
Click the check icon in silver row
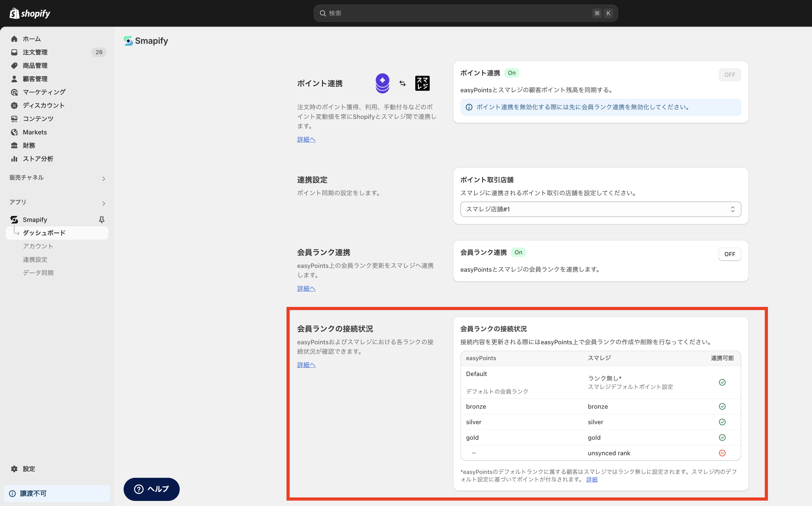(722, 422)
